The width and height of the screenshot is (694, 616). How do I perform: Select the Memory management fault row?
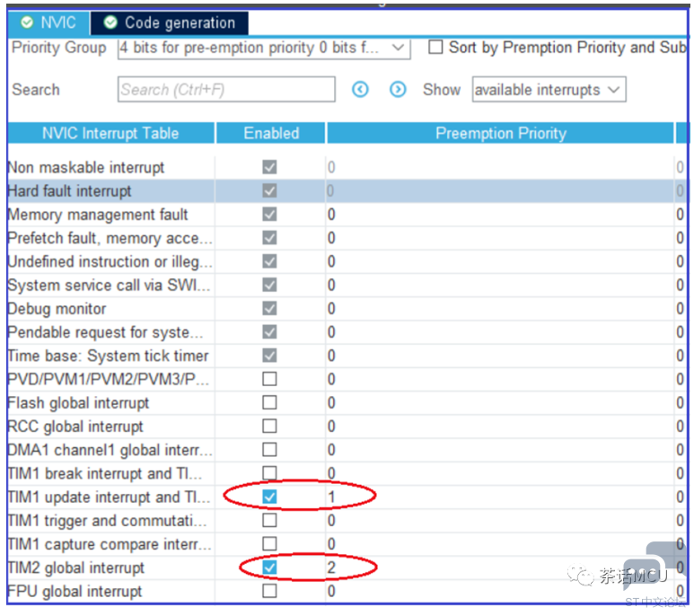click(347, 215)
